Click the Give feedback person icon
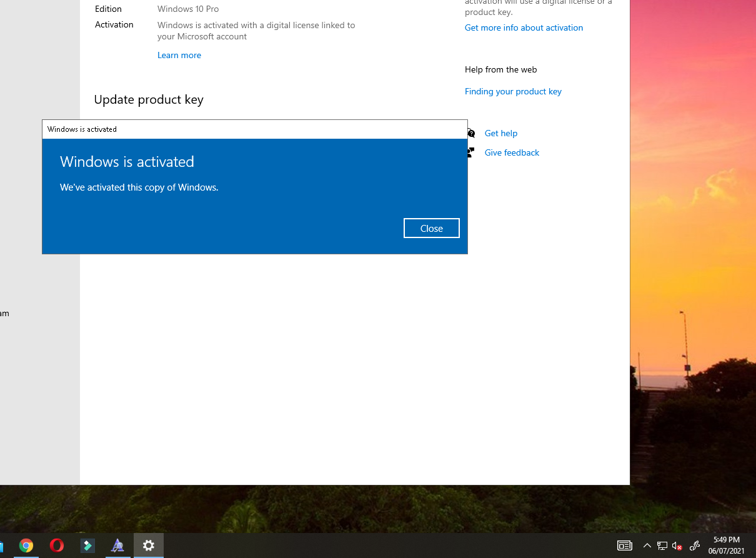The image size is (756, 558). point(471,152)
